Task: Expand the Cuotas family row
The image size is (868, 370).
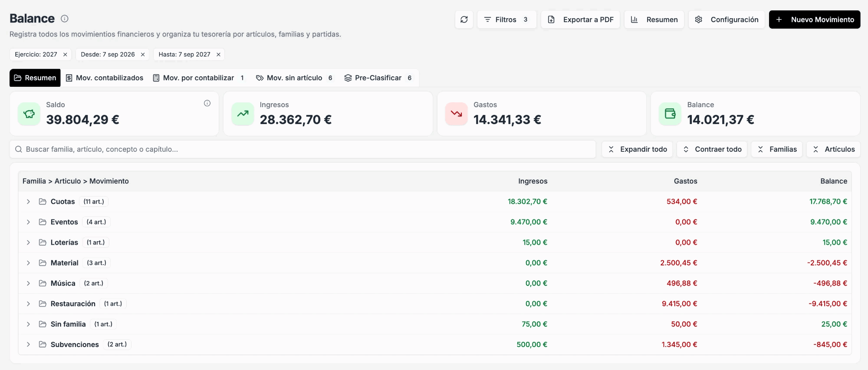Action: (x=28, y=202)
